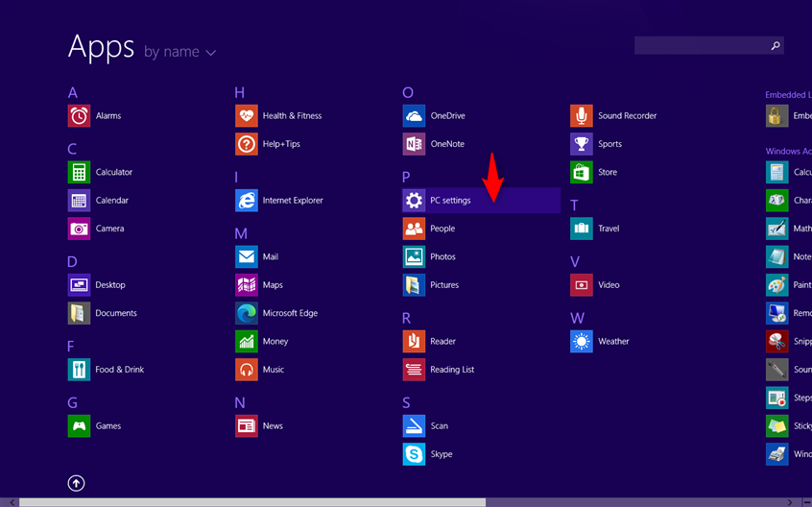This screenshot has width=812, height=507.
Task: Open the Video app icon
Action: [x=582, y=285]
